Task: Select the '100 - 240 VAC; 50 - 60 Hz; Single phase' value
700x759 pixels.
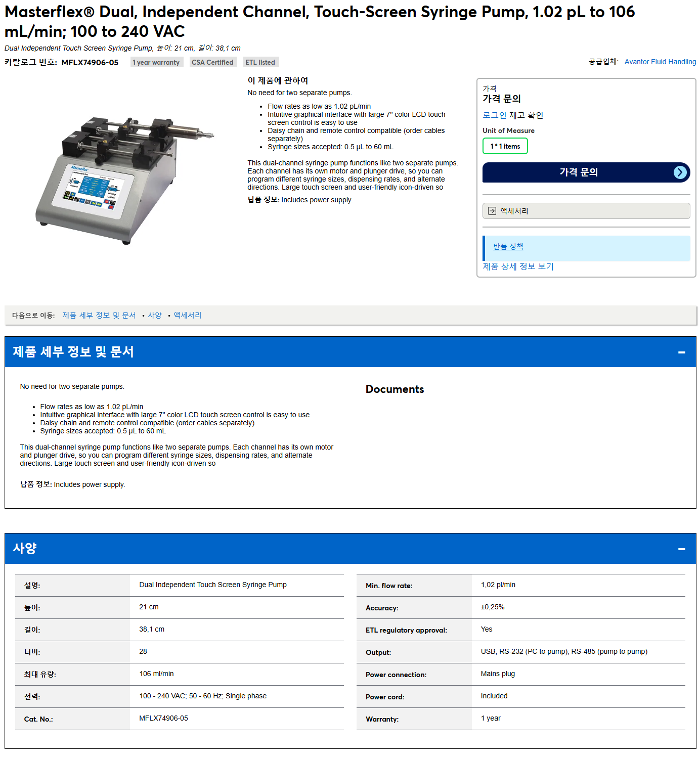Action: click(203, 696)
